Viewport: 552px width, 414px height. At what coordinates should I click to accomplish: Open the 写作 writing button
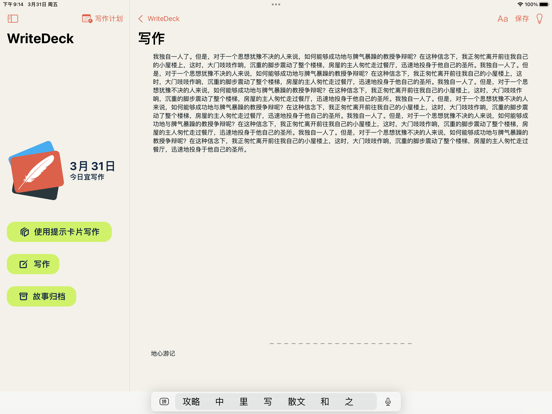coord(33,264)
